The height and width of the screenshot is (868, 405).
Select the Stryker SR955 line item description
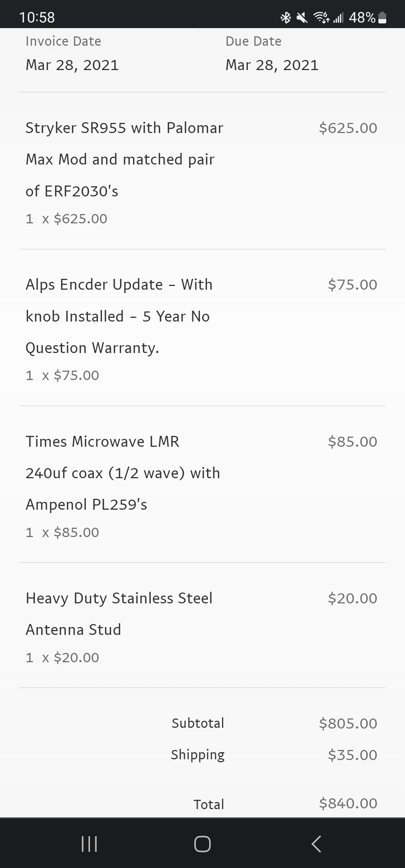tap(124, 159)
